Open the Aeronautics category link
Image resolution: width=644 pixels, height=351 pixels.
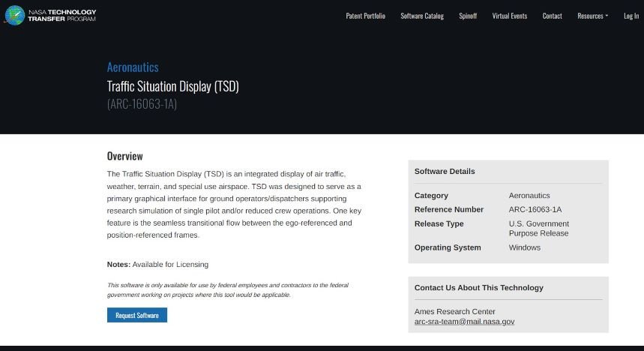(x=133, y=67)
